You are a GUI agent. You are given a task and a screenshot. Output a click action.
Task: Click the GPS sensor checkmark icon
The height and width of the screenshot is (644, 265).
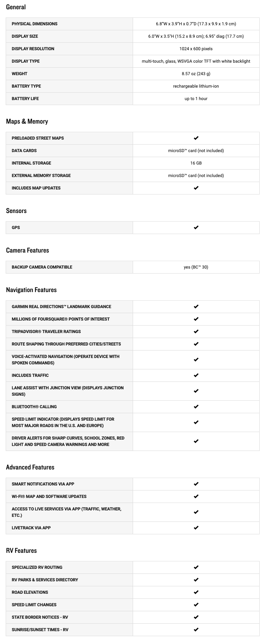[196, 228]
